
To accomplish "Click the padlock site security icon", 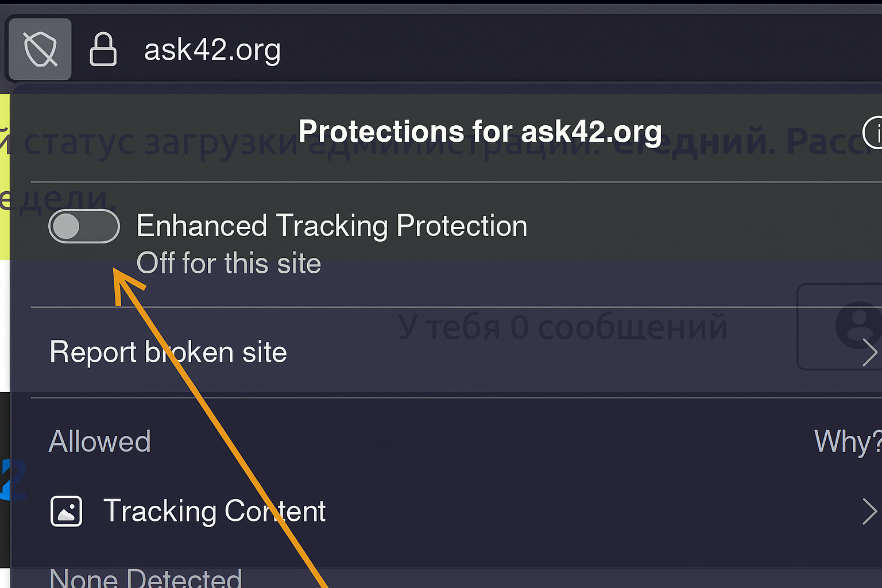I will (x=103, y=49).
